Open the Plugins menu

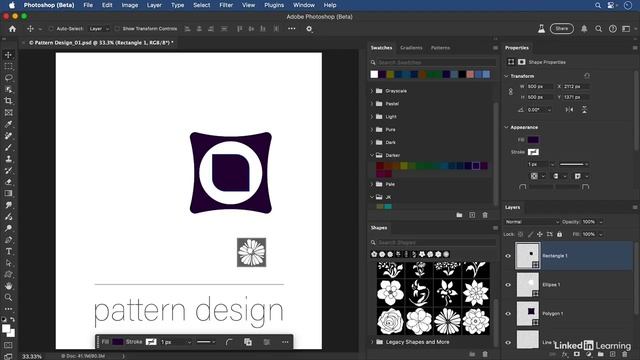pos(274,5)
